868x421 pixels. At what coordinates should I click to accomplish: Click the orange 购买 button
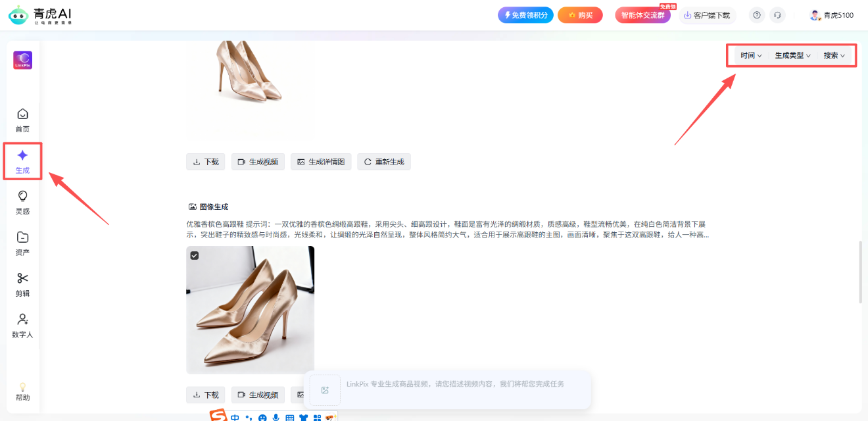coord(580,15)
